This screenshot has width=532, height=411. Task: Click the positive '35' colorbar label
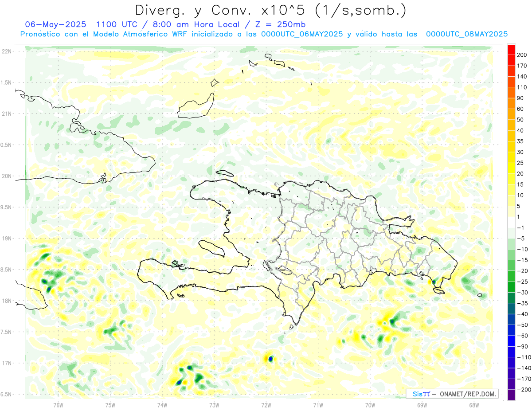point(520,141)
